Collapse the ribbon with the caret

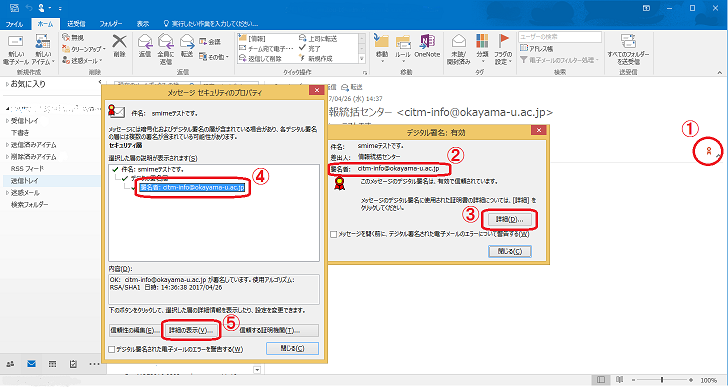720,72
